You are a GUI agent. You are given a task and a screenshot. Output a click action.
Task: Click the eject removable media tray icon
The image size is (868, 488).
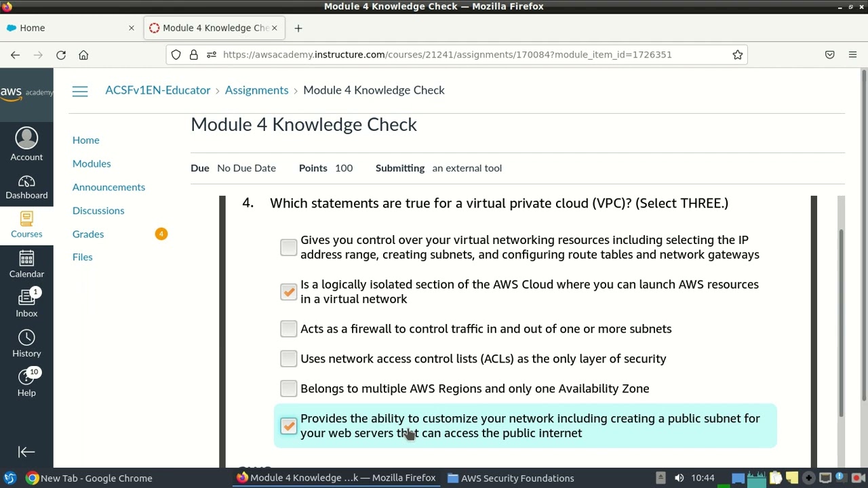(x=660, y=478)
